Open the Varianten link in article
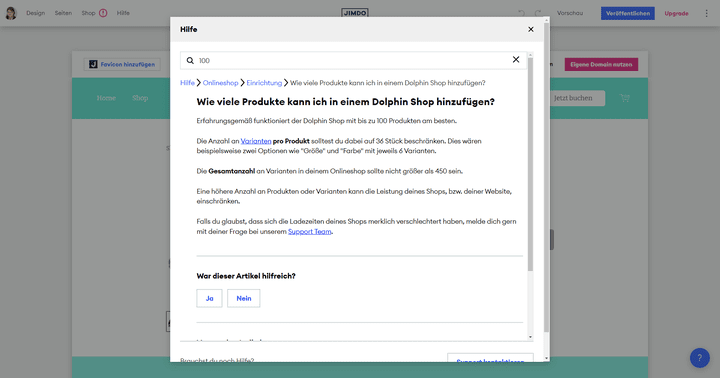Image resolution: width=720 pixels, height=378 pixels. [256, 141]
